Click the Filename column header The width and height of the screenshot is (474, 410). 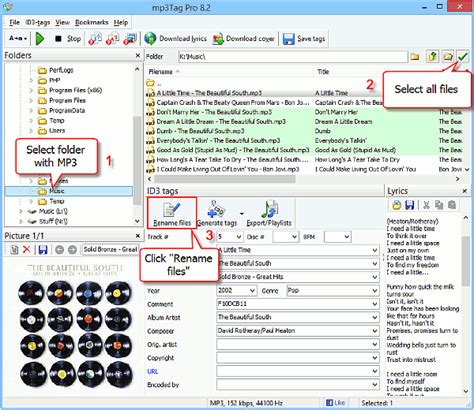point(229,72)
